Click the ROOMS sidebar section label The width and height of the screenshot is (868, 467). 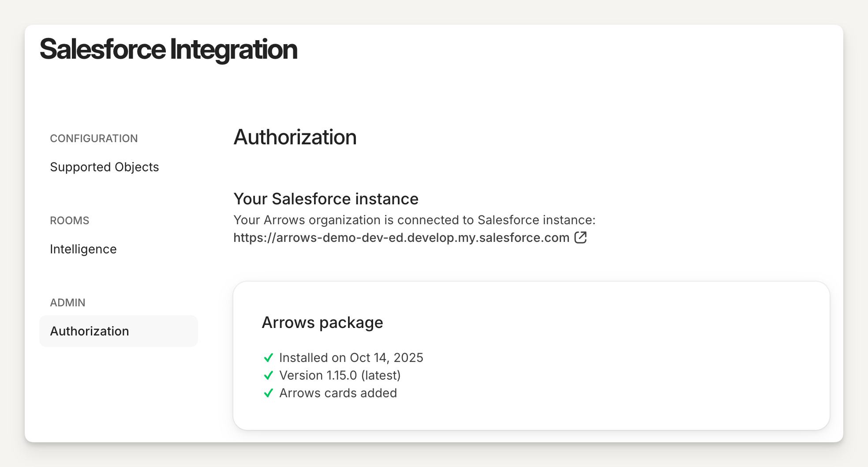pos(70,221)
